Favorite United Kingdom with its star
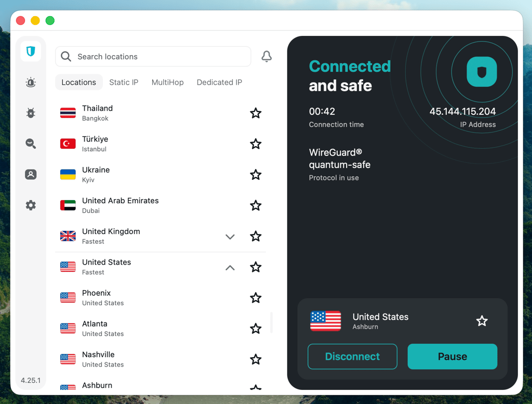This screenshot has height=404, width=532. click(x=256, y=236)
